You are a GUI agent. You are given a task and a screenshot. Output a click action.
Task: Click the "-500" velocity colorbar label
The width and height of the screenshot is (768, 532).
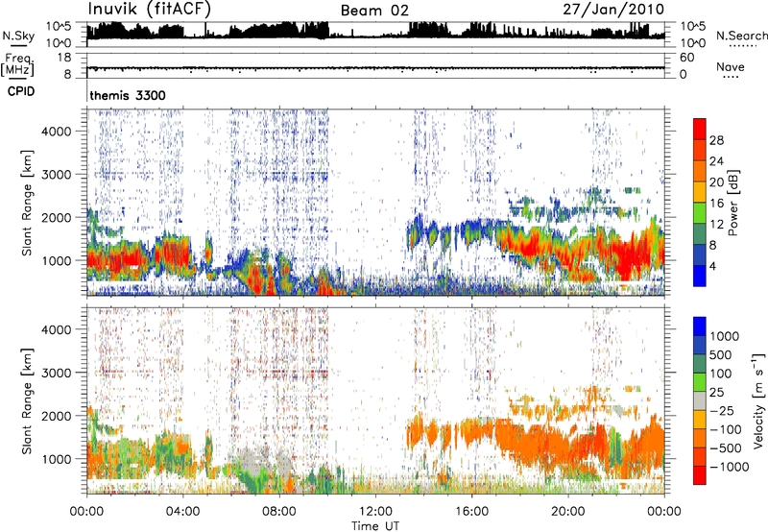click(x=725, y=448)
